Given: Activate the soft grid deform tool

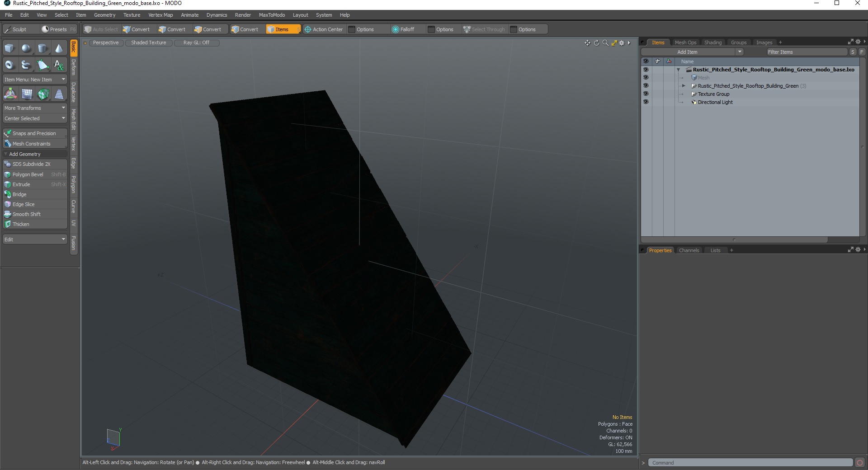Looking at the screenshot, I should point(27,94).
